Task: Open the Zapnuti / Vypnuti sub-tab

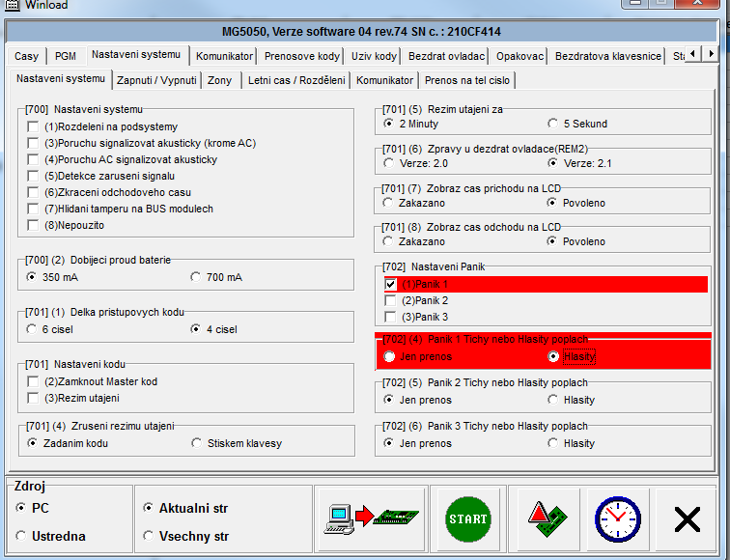Action: (156, 79)
